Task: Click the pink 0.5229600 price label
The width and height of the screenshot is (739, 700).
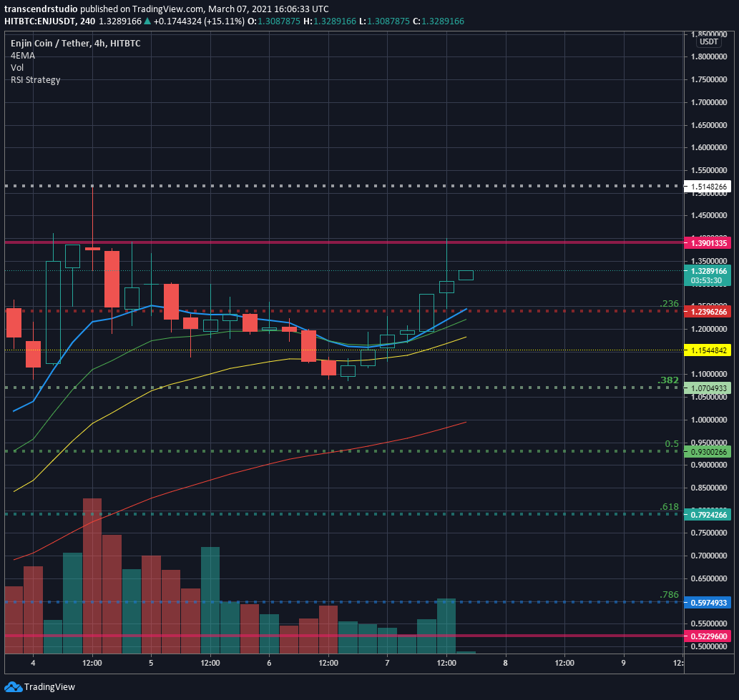Action: point(708,636)
